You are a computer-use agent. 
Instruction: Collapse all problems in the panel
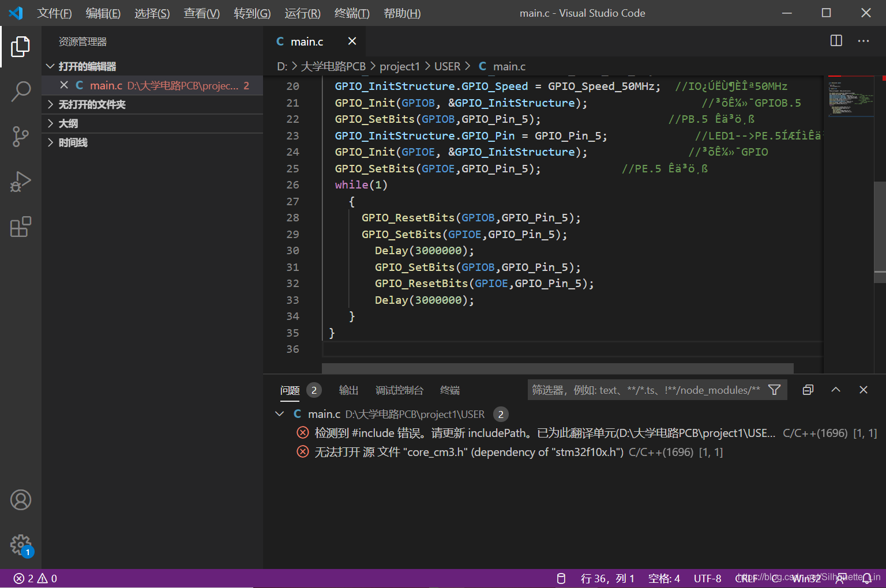click(x=808, y=390)
